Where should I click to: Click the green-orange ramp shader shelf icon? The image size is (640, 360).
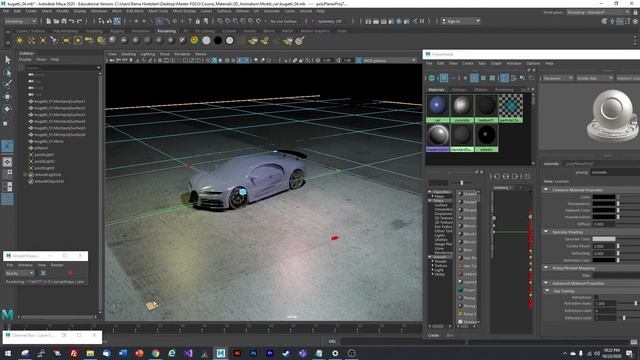(x=194, y=40)
